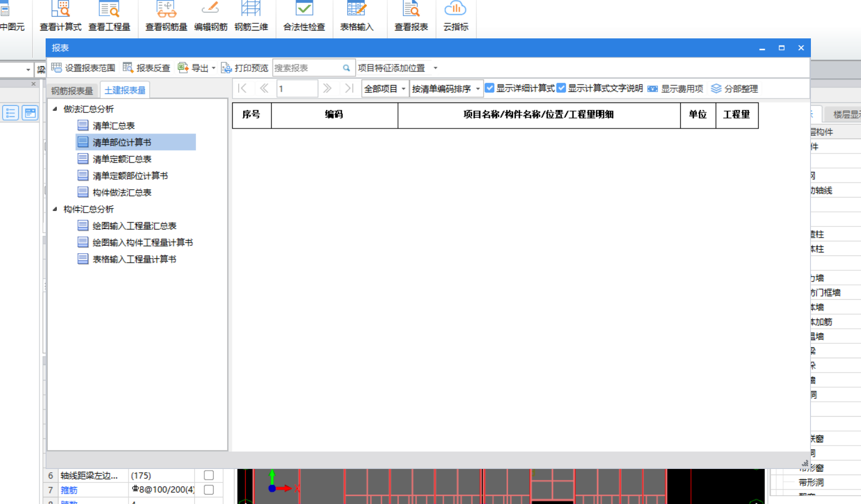The image size is (861, 504).
Task: Collapse 构件汇总分析 tree node
Action: pyautogui.click(x=55, y=209)
